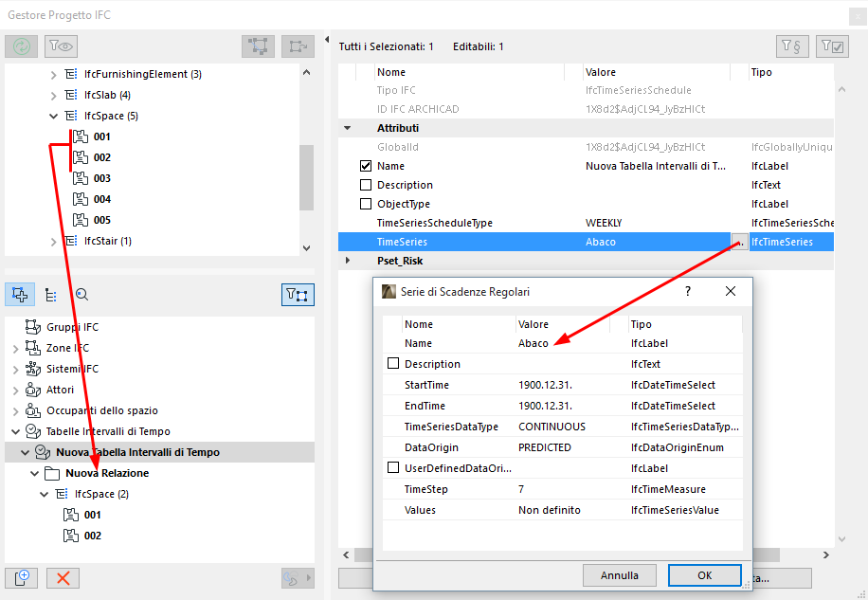Select space 001 under Nuova Relazione
The width and height of the screenshot is (868, 600).
(93, 515)
